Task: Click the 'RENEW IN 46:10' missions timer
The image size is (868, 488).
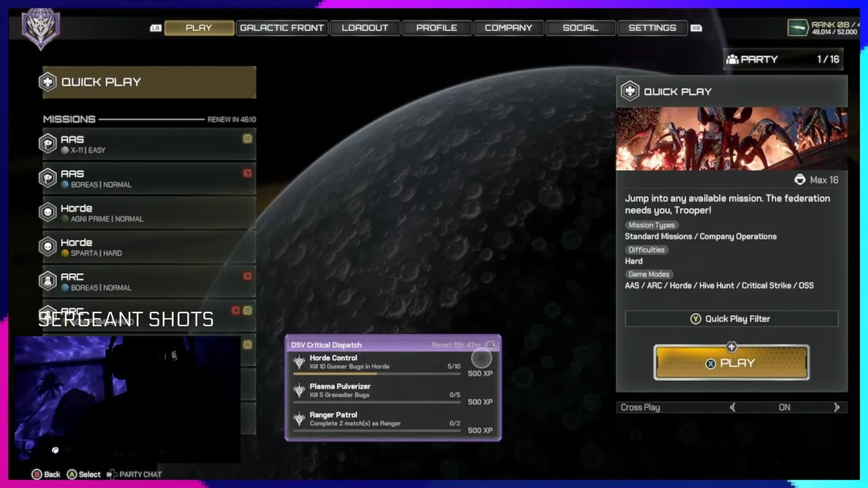Action: (232, 119)
